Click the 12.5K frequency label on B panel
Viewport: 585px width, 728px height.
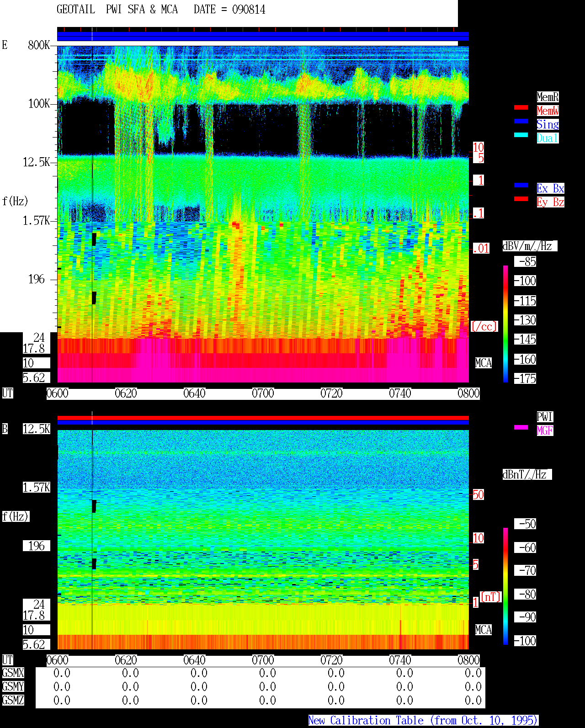[37, 429]
